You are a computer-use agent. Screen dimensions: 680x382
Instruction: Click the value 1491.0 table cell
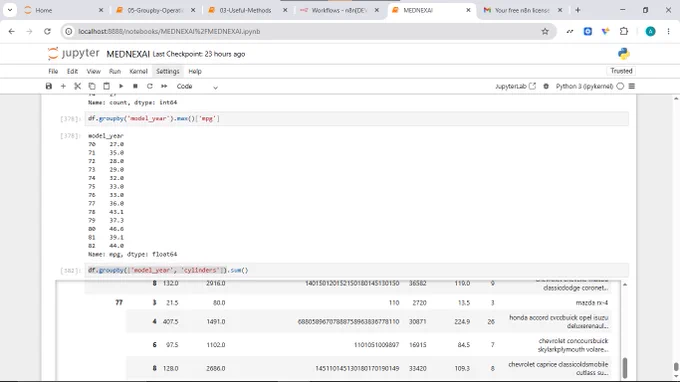point(216,322)
